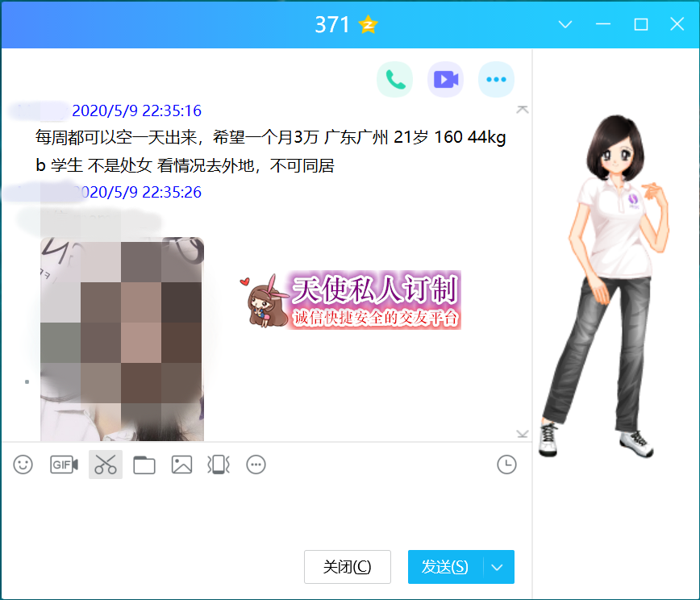The width and height of the screenshot is (700, 600).
Task: Send a window shake nudge
Action: click(x=218, y=465)
